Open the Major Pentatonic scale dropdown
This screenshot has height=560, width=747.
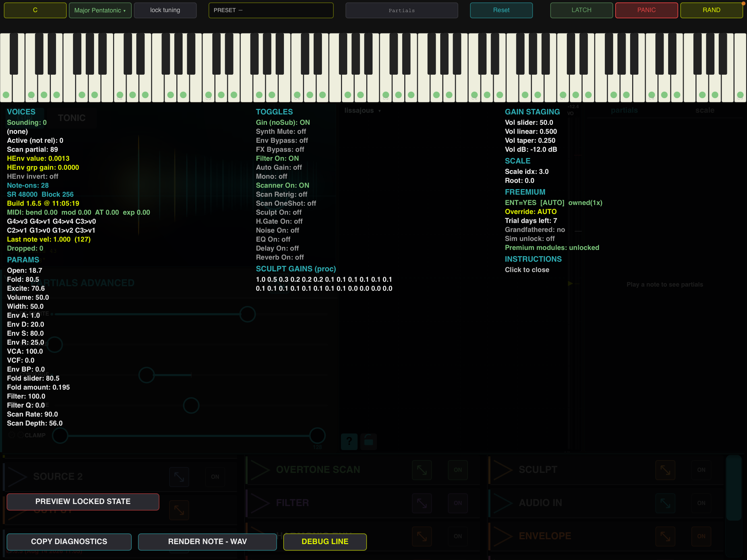(x=100, y=10)
